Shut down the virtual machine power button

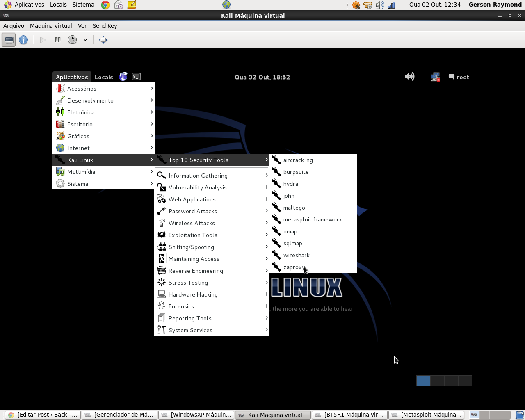(x=73, y=40)
